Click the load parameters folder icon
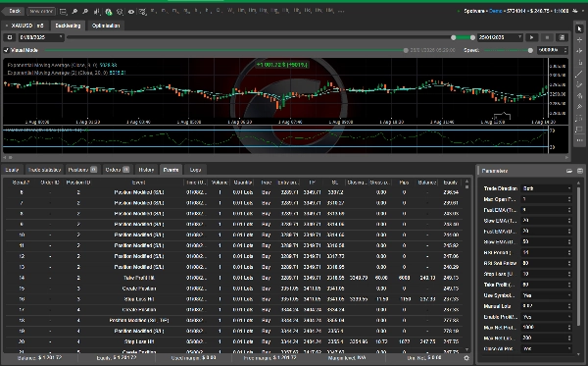Screen dimensions: 588x366 tap(569, 171)
